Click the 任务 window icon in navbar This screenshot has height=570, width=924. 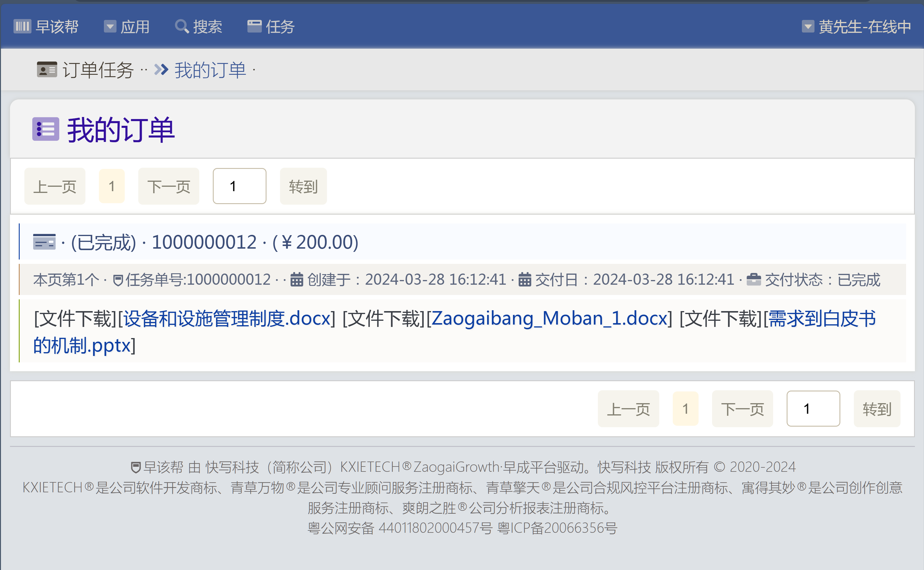point(254,26)
